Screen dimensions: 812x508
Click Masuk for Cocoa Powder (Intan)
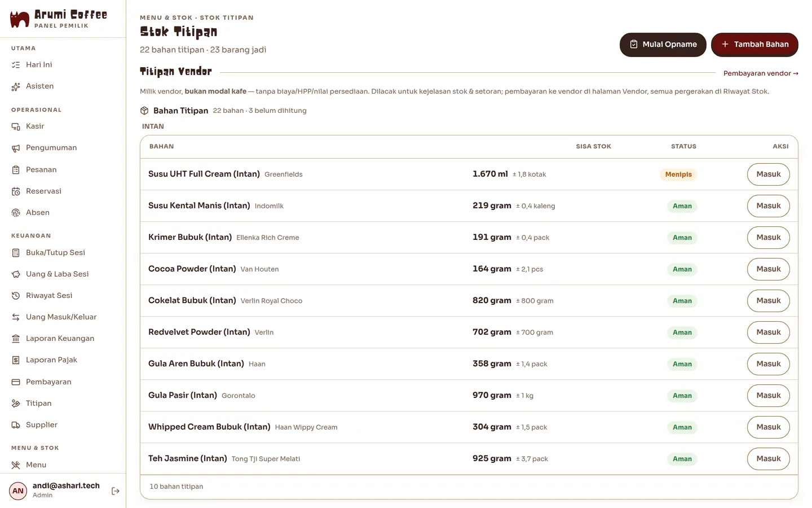[x=769, y=269]
